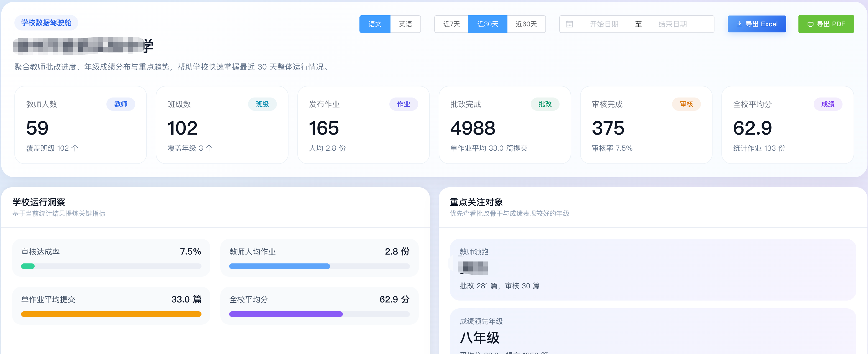
Task: Click the purple 作业 tag
Action: [403, 104]
